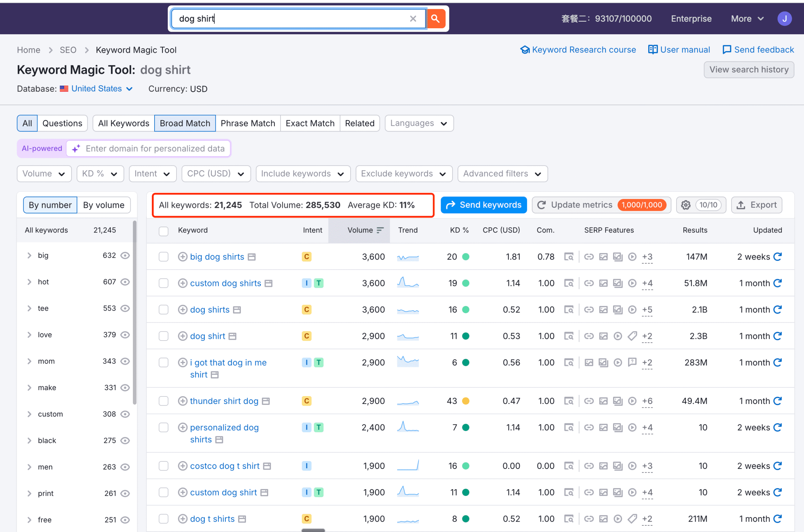Expand the 'tee' keyword group
Screen dimensions: 804x532
click(29, 308)
